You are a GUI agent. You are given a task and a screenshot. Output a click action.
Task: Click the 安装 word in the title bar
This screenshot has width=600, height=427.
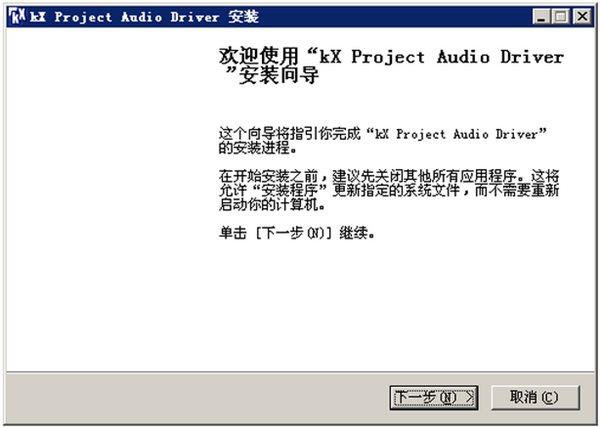[244, 17]
